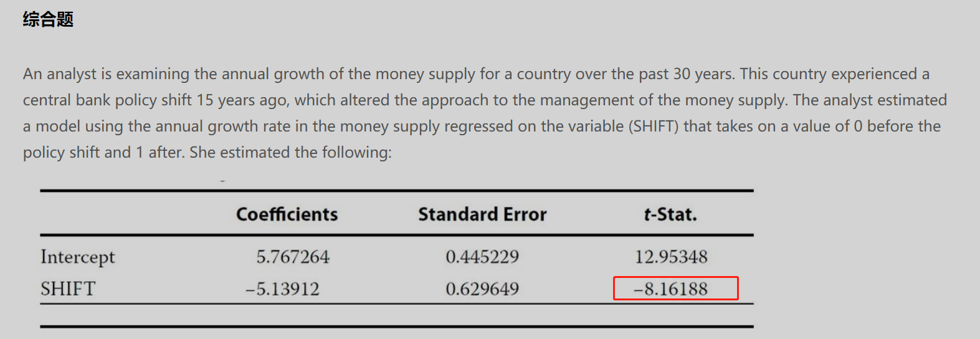
Task: Click "She estimated the following:" sentence
Action: [x=290, y=153]
